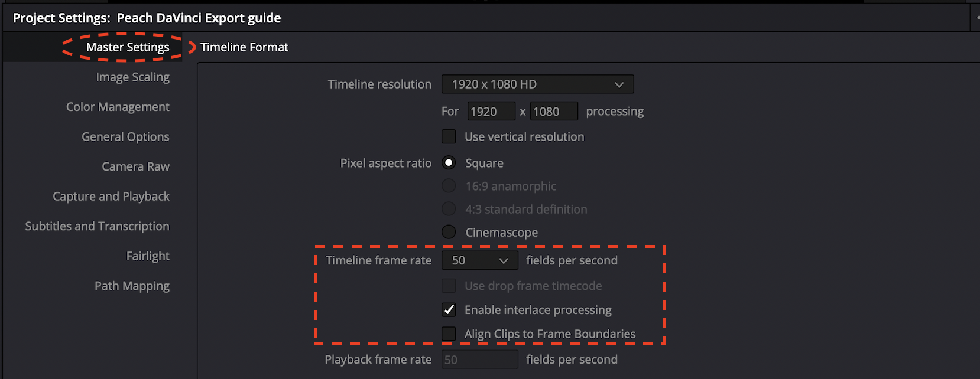980x379 pixels.
Task: Enable Use vertical resolution checkbox
Action: click(449, 137)
